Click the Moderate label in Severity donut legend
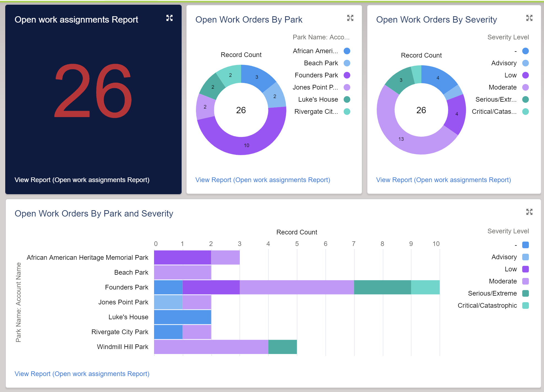 [x=503, y=87]
